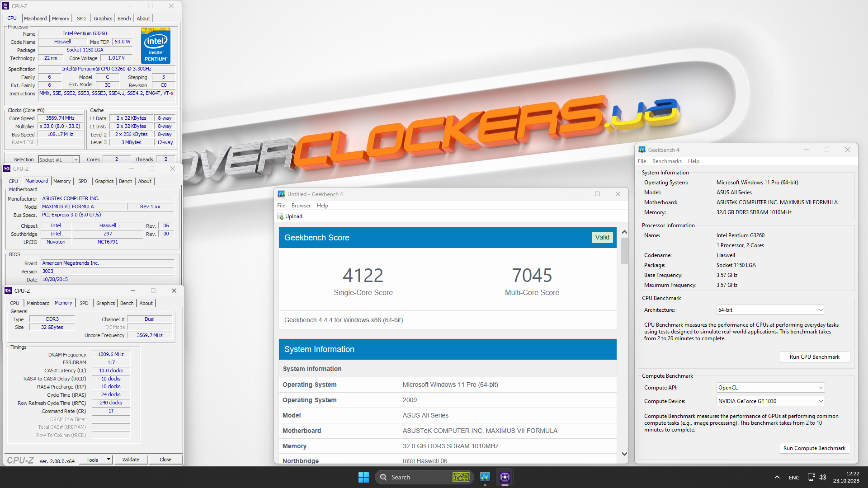Click Single-Core Score 4122

pyautogui.click(x=363, y=275)
